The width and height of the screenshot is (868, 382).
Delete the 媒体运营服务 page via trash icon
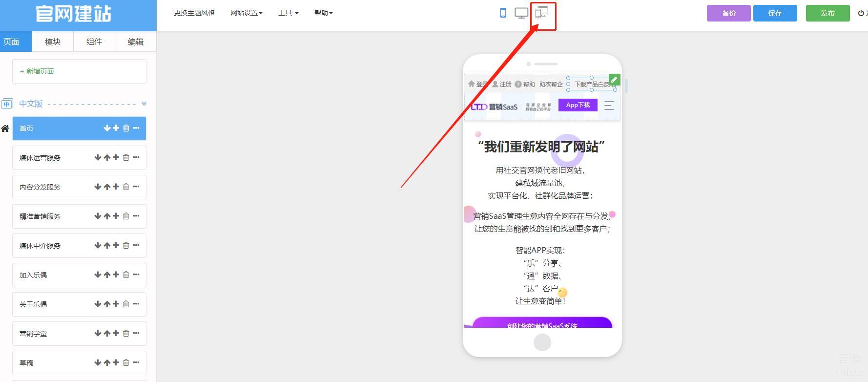(126, 157)
